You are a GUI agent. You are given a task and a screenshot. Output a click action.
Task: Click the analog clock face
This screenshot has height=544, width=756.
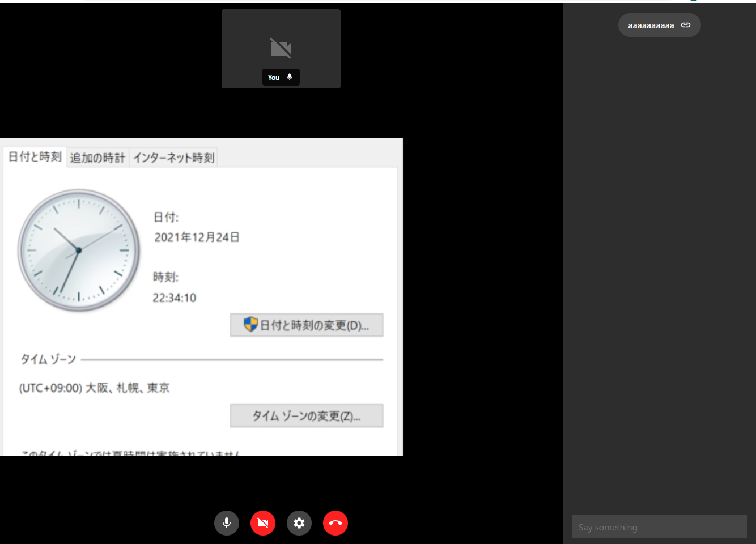(x=79, y=250)
